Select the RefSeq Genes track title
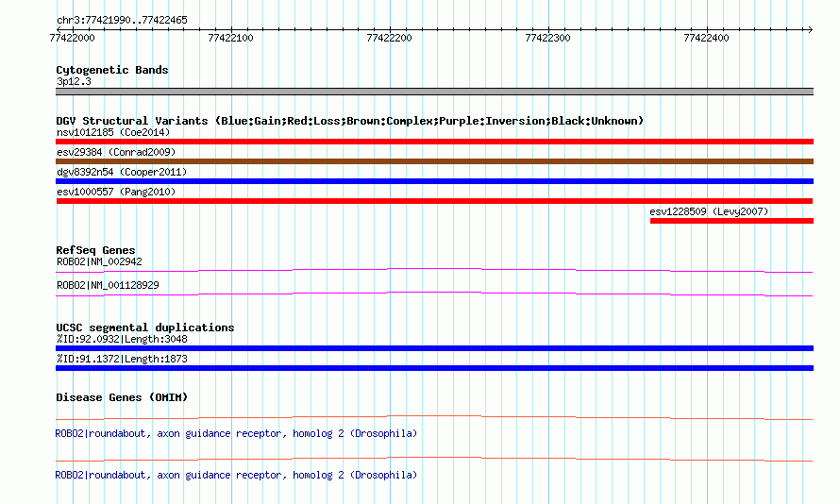Viewport: 840px width, 504px height. click(x=96, y=250)
